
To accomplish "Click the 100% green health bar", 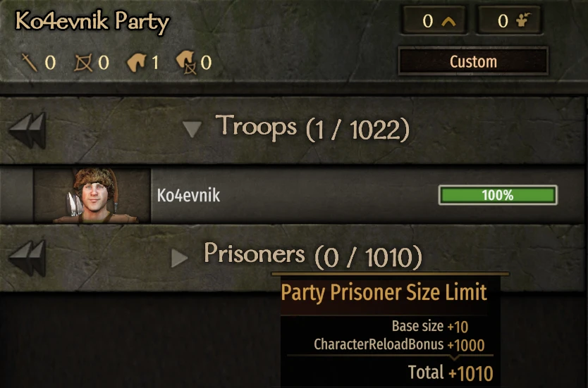I will pyautogui.click(x=498, y=196).
